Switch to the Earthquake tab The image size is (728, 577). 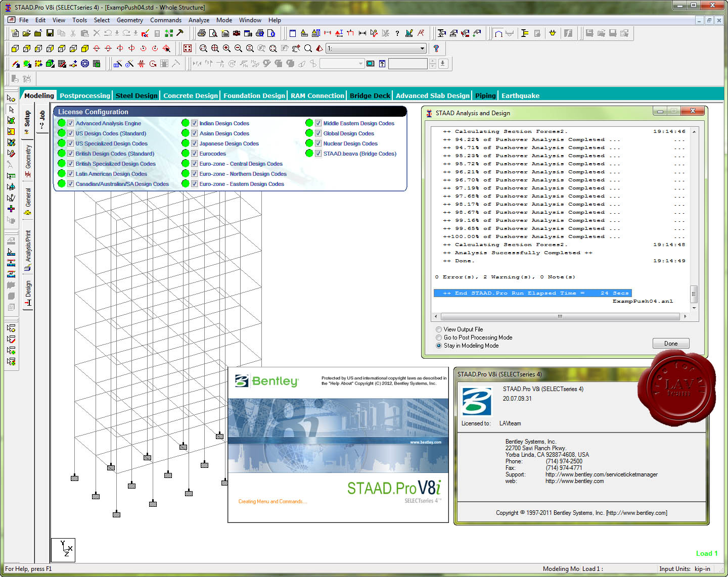point(520,95)
